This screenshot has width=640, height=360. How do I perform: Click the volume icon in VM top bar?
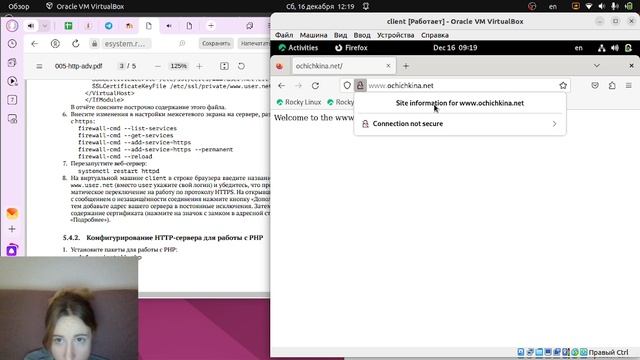[x=615, y=48]
